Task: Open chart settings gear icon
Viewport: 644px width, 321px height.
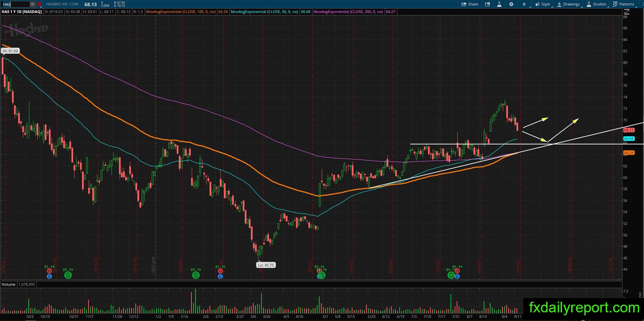Action: 511,4
